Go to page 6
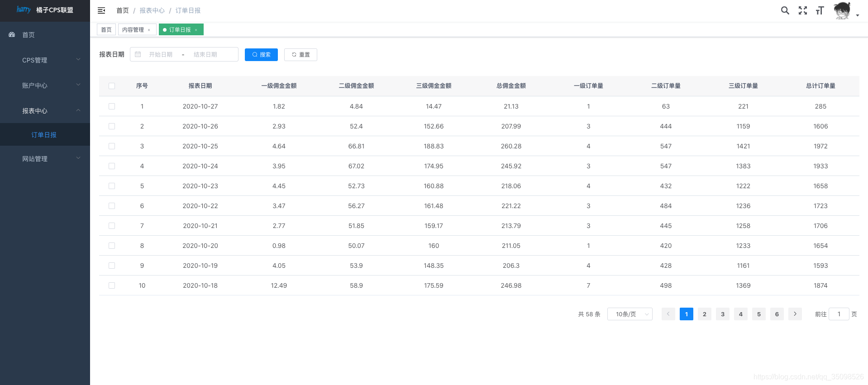 pyautogui.click(x=777, y=314)
